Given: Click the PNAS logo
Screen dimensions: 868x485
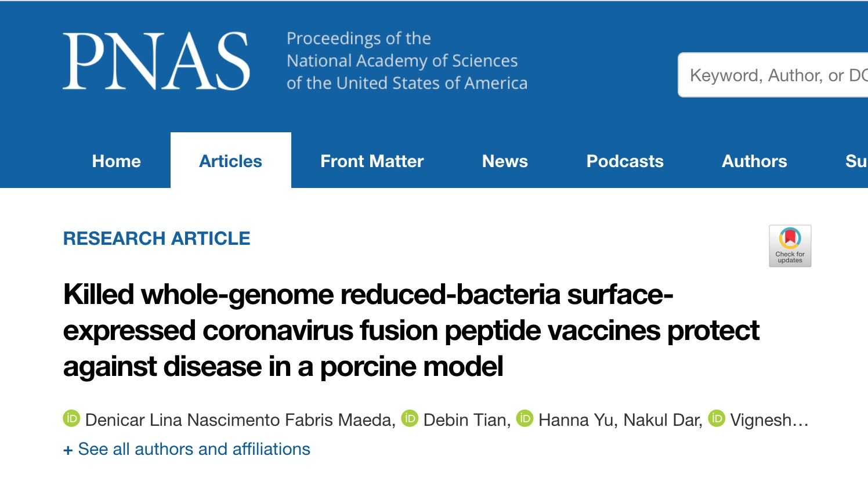Looking at the screenshot, I should click(x=157, y=61).
